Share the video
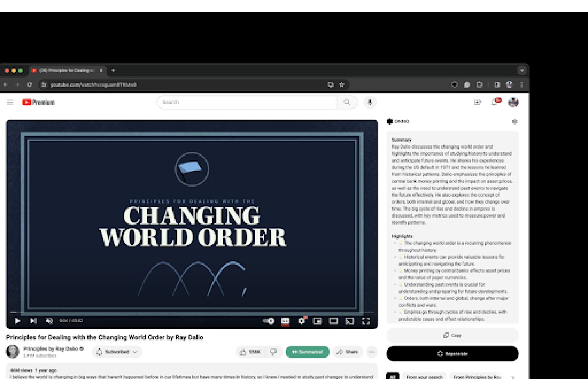Image resolution: width=588 pixels, height=392 pixels. [348, 352]
